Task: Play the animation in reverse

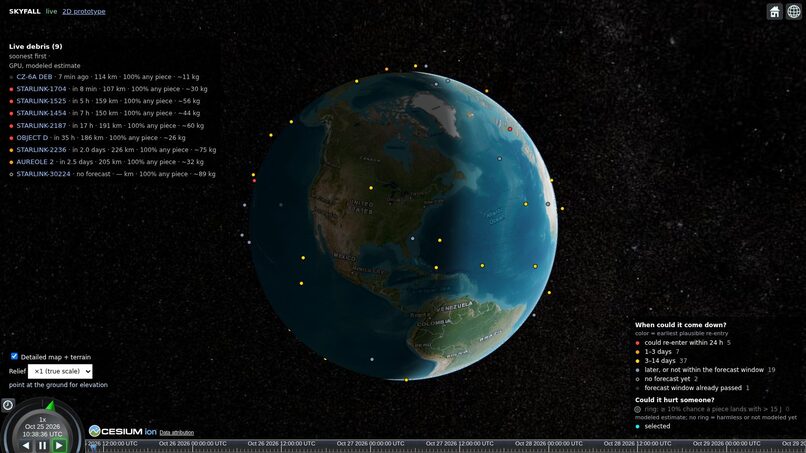Action: pos(26,446)
